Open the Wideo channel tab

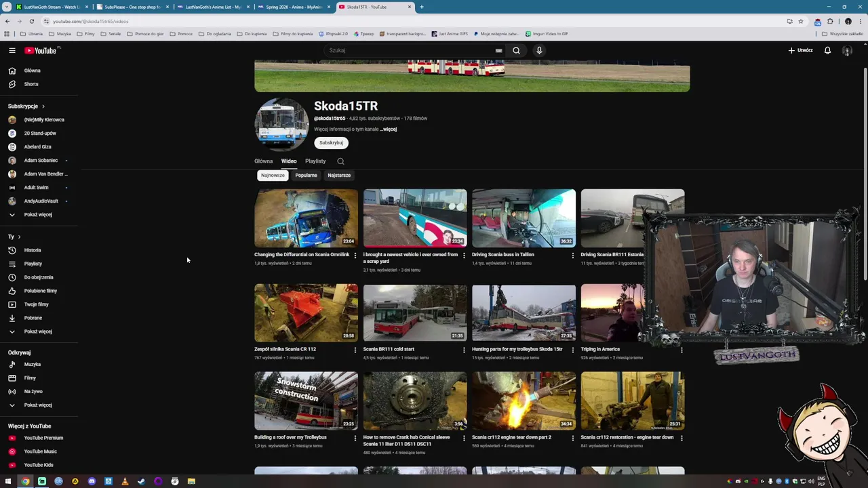tap(289, 161)
